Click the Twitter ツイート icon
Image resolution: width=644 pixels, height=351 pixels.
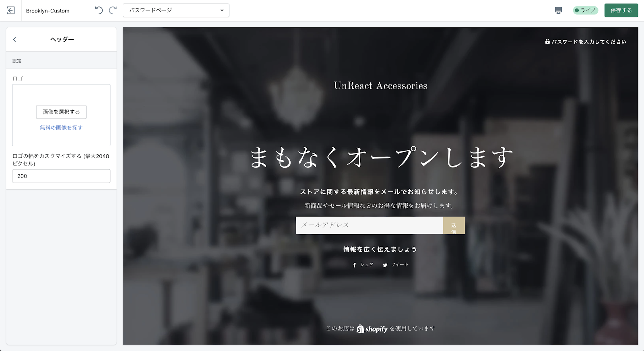tap(385, 265)
